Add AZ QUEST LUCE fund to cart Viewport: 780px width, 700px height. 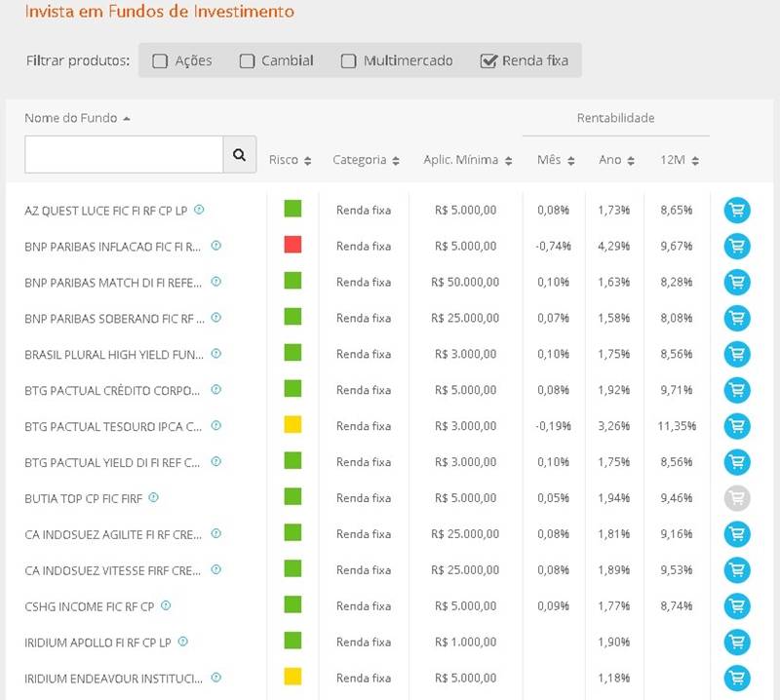click(x=737, y=210)
